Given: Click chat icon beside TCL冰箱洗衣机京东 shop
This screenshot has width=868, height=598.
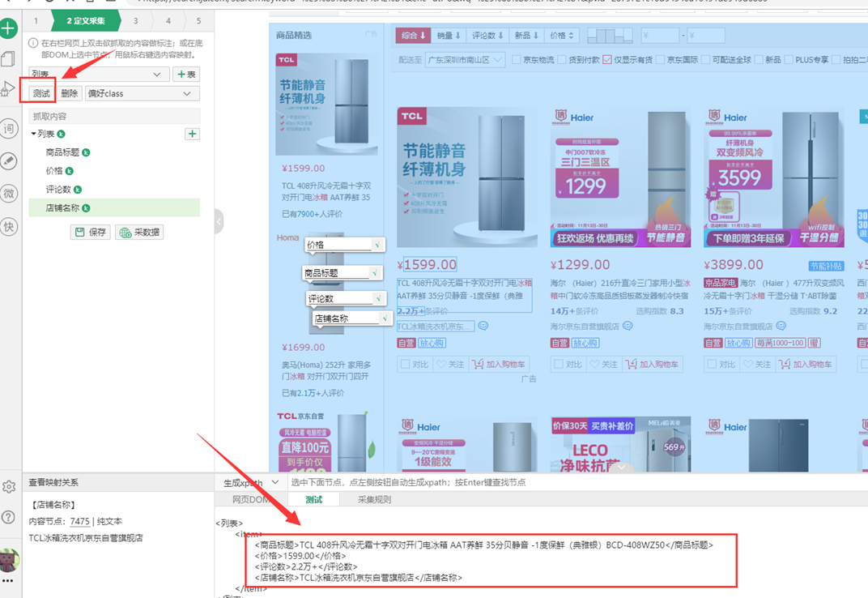Looking at the screenshot, I should pyautogui.click(x=483, y=326).
